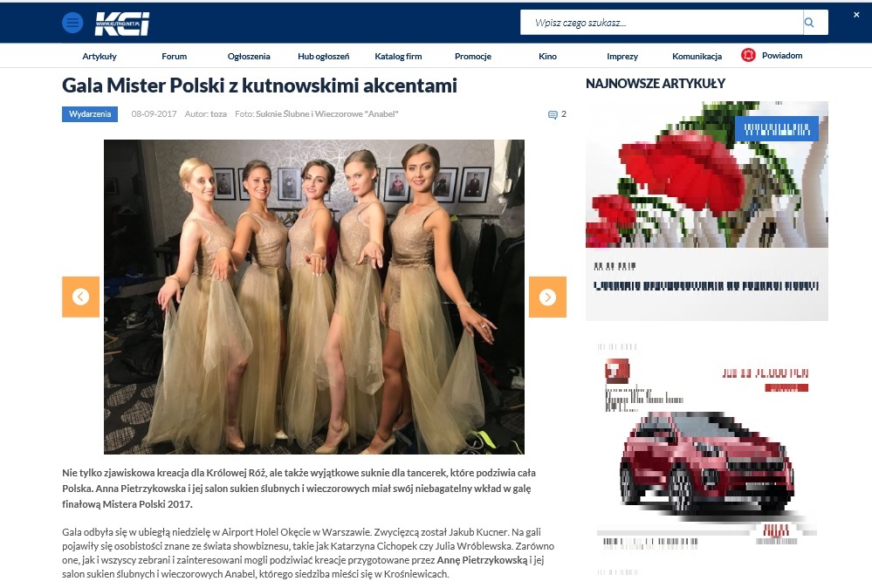Show previous photo with left arrow

[x=80, y=297]
